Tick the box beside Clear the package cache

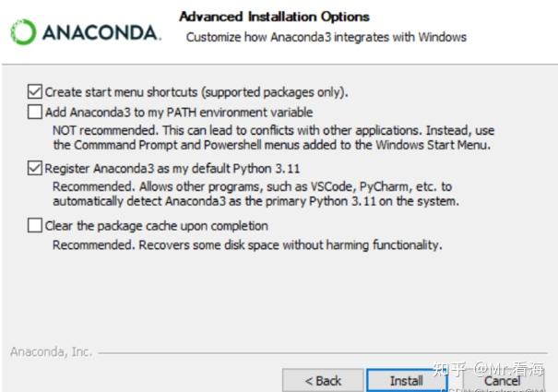35,225
